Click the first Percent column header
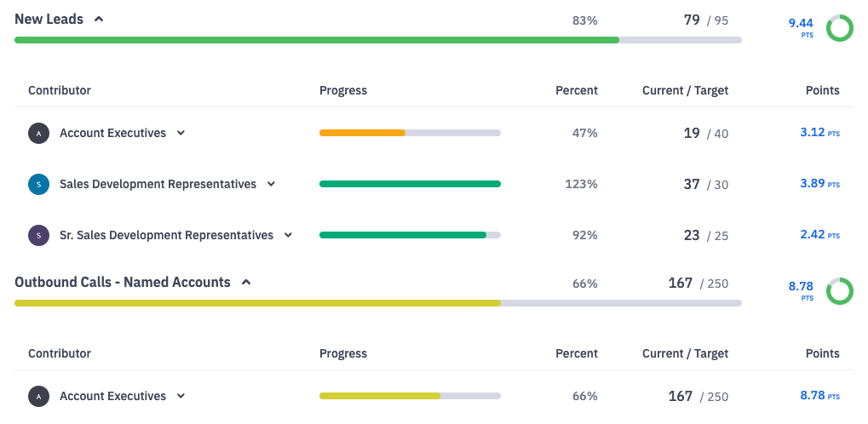This screenshot has height=424, width=868. (576, 90)
